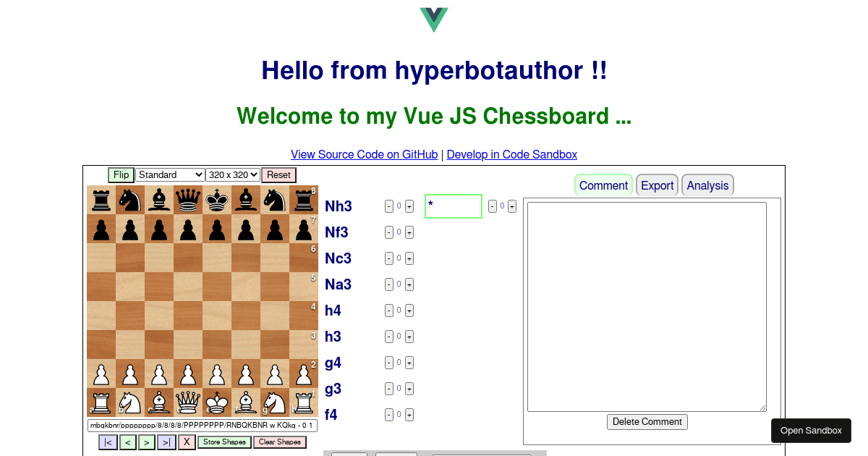This screenshot has height=456, width=868.
Task: Open View Source Code on GitHub link
Action: tap(365, 154)
